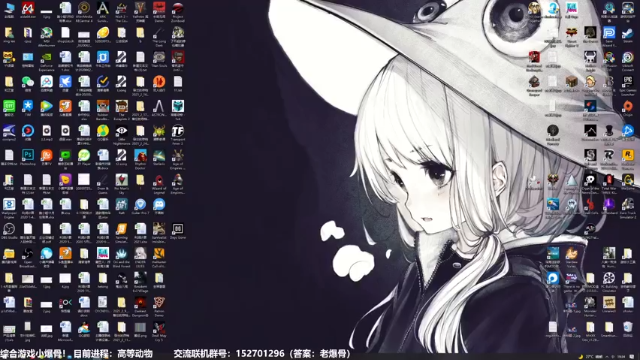The height and width of the screenshot is (360, 640).
Task: Open The Long Dark shortcut
Action: 159,36
